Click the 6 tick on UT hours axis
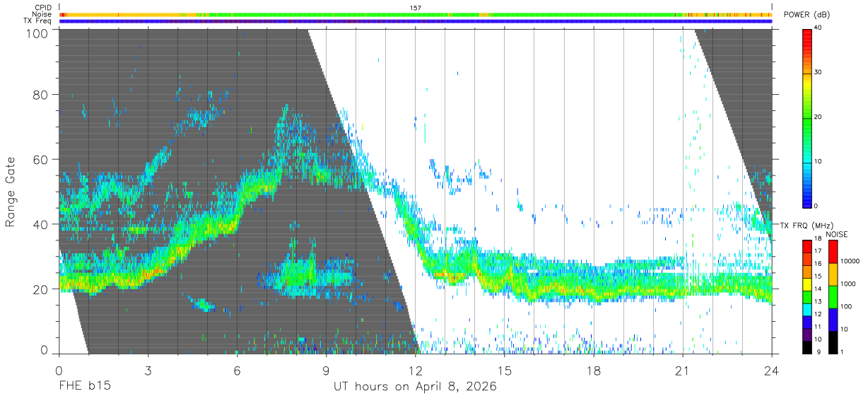868x401 pixels. [x=237, y=371]
